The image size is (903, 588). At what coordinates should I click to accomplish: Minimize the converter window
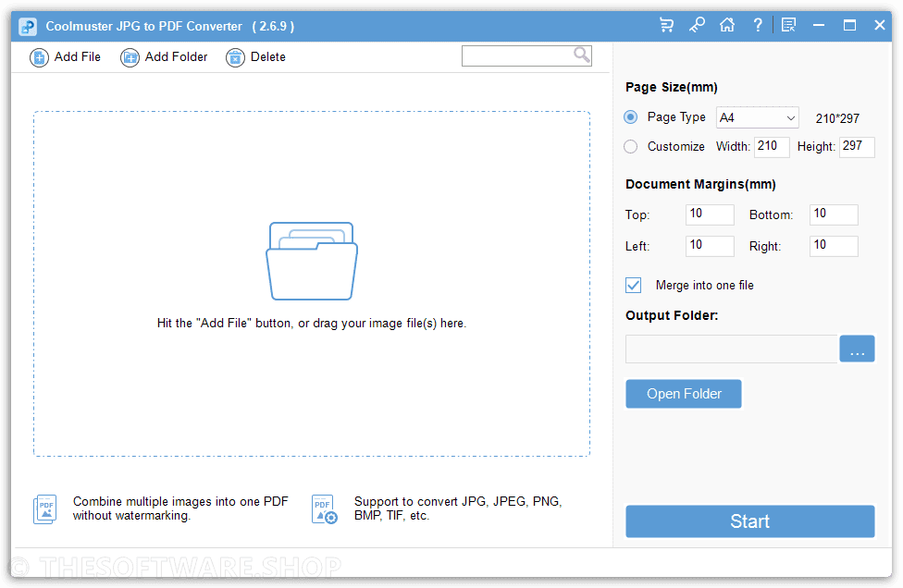coord(819,25)
